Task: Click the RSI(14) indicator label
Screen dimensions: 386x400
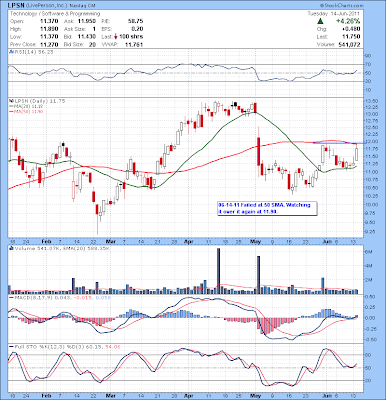Action: point(31,52)
